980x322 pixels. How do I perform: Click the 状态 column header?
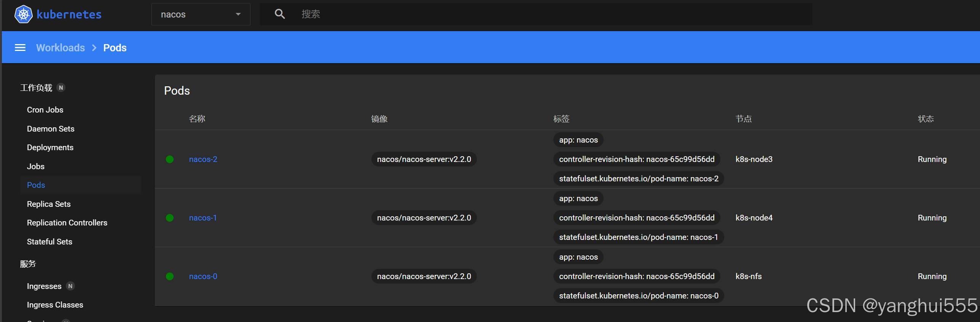(926, 119)
